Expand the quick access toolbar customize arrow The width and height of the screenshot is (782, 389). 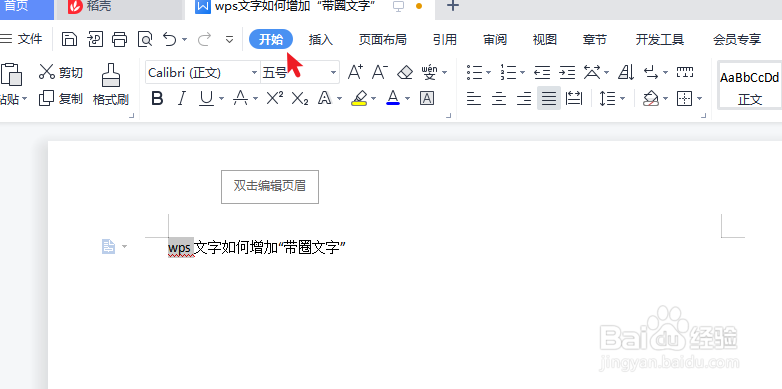[229, 39]
